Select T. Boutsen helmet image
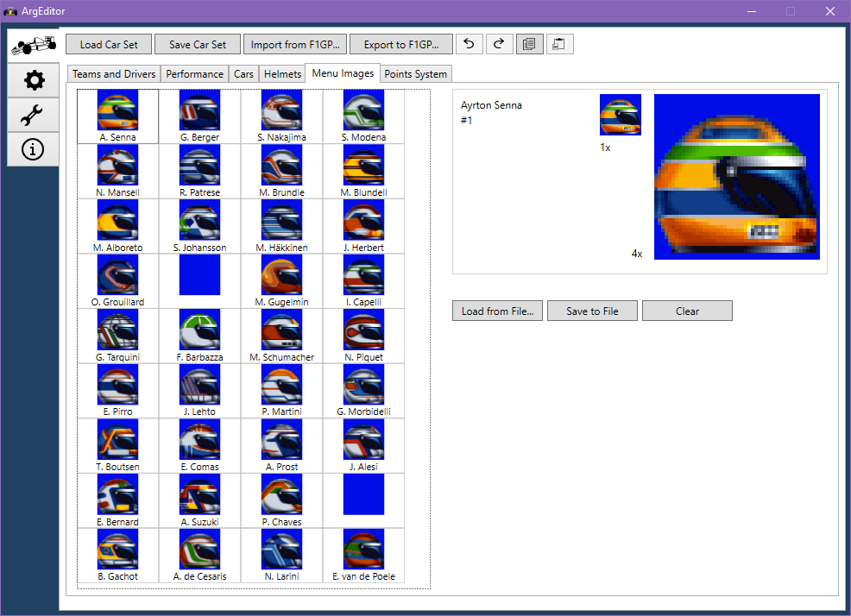This screenshot has width=851, height=616. [117, 439]
